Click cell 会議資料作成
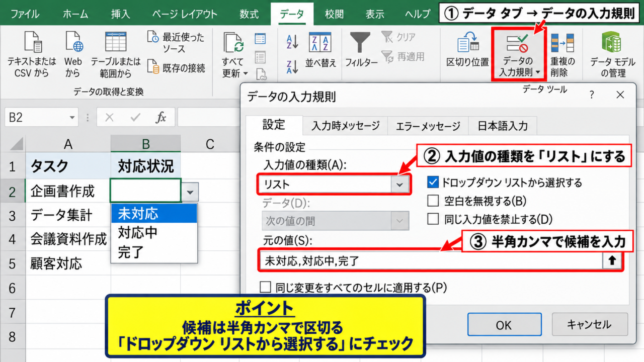644x362 pixels. pos(68,239)
